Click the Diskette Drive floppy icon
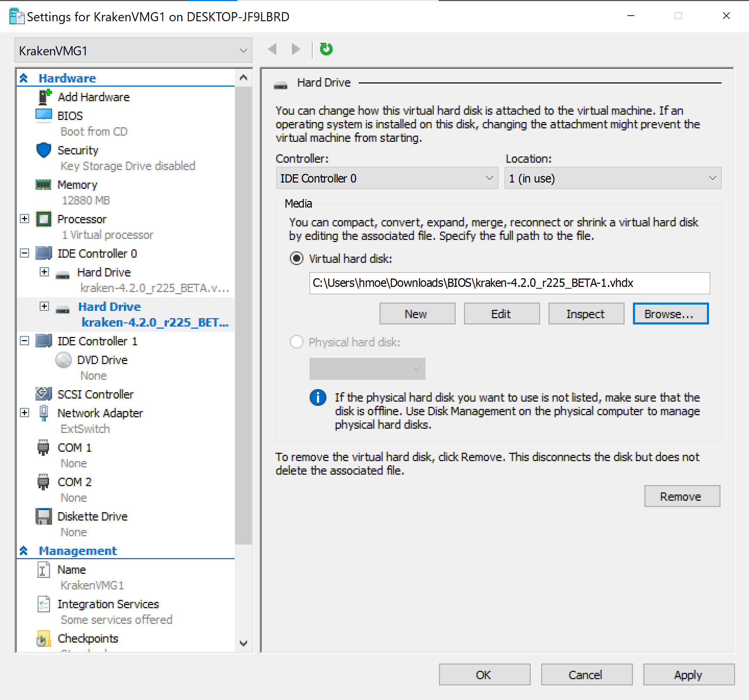 tap(44, 516)
